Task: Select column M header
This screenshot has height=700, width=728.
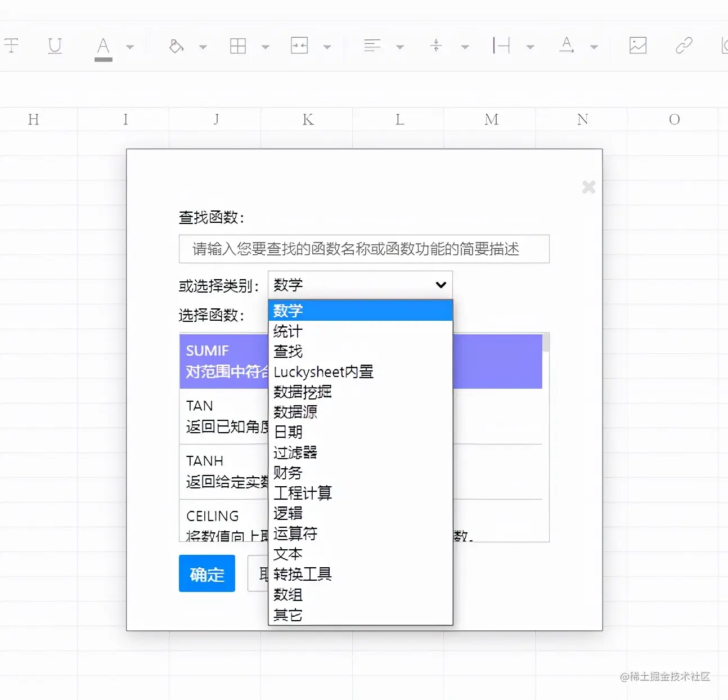Action: (x=491, y=119)
